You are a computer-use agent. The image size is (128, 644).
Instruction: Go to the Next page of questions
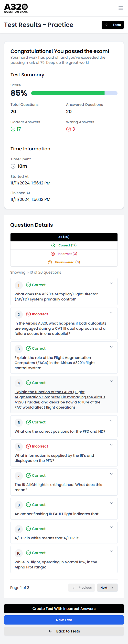tap(107, 588)
